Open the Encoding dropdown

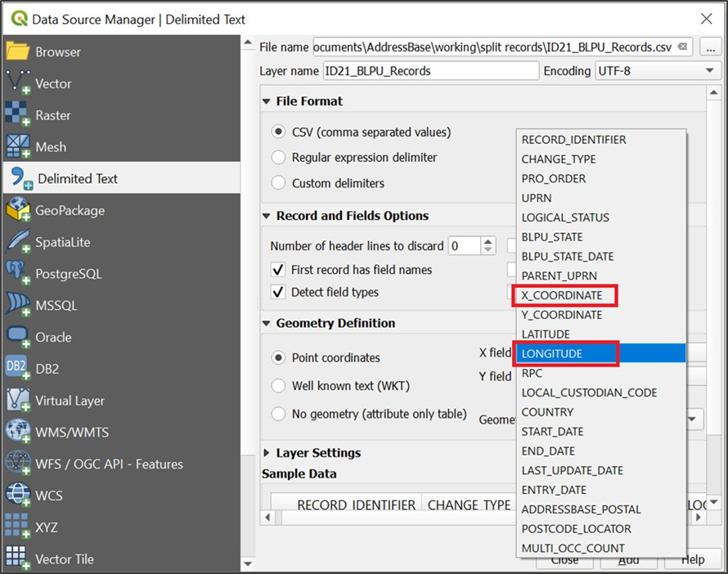[x=708, y=71]
